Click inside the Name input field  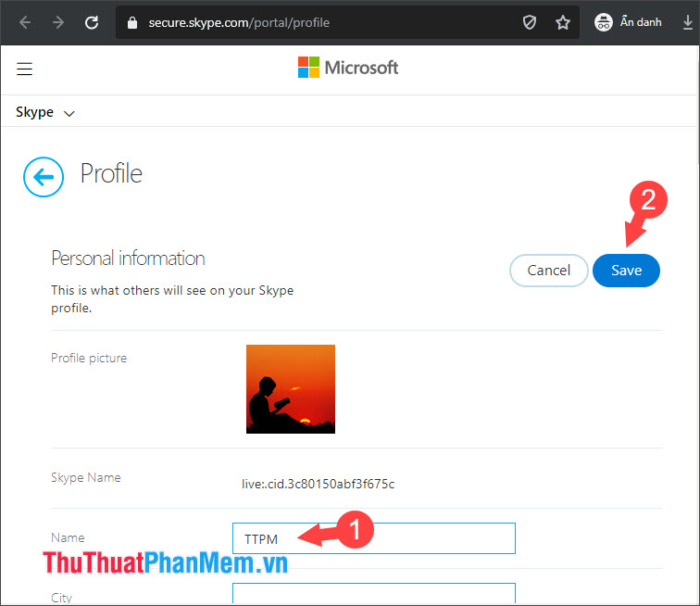374,538
